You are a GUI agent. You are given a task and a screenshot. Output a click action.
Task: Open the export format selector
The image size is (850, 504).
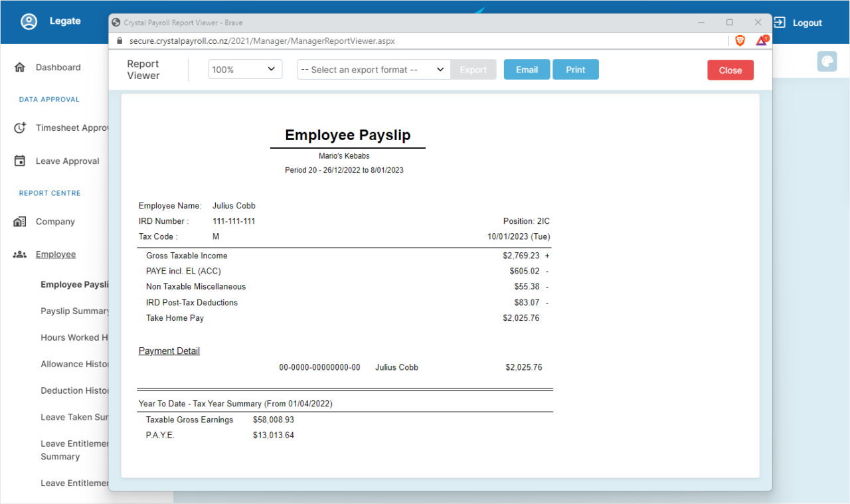click(373, 68)
